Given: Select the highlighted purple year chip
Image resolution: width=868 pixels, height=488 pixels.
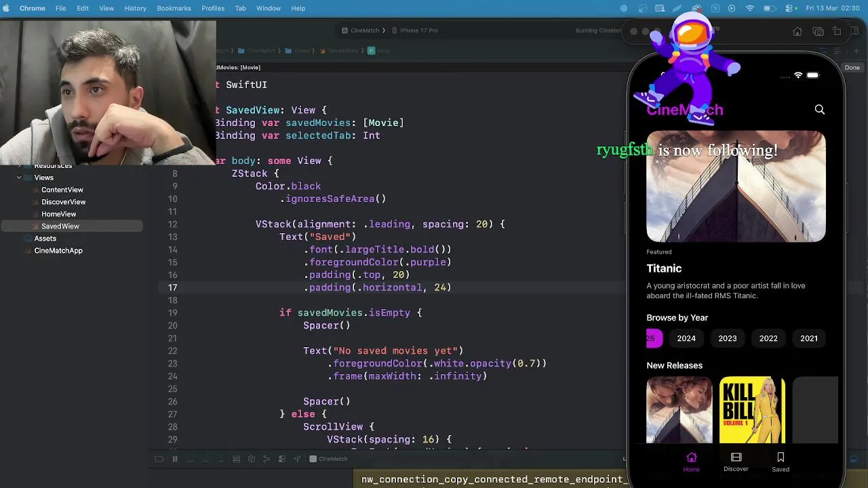Looking at the screenshot, I should tap(654, 338).
